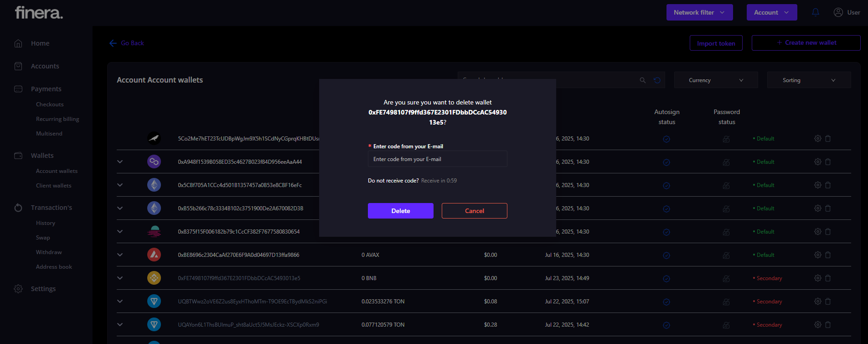Open the Currency filter dropdown

pyautogui.click(x=716, y=80)
